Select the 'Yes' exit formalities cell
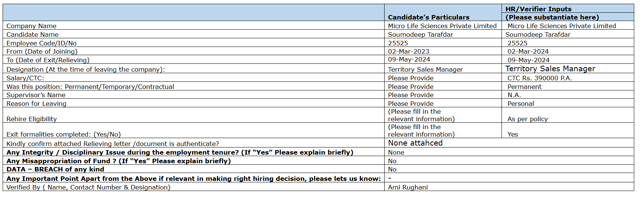This screenshot has width=644, height=200. click(x=512, y=134)
